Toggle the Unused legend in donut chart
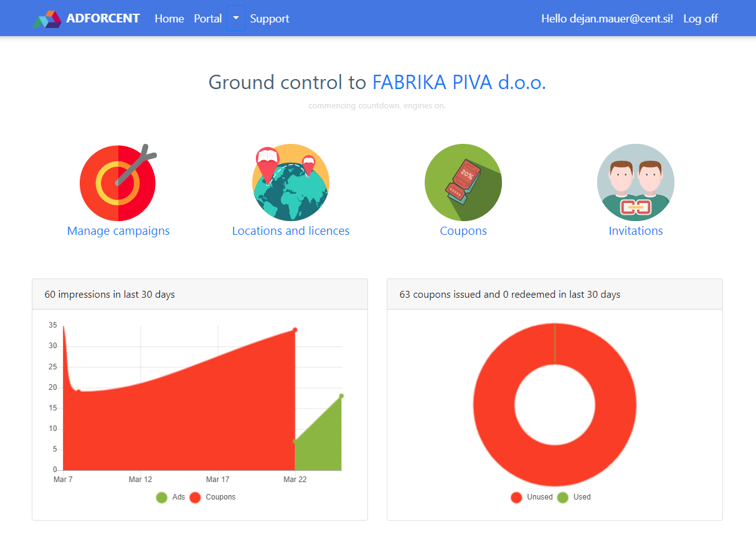This screenshot has height=540, width=756. pos(532,497)
